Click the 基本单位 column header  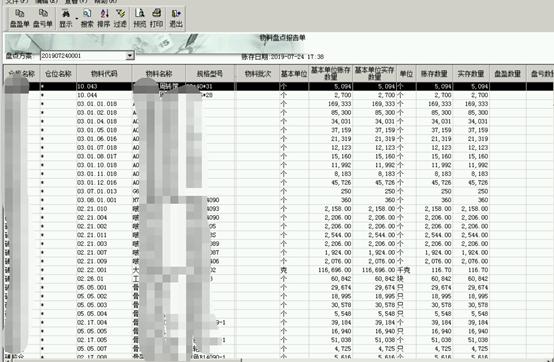click(x=294, y=74)
